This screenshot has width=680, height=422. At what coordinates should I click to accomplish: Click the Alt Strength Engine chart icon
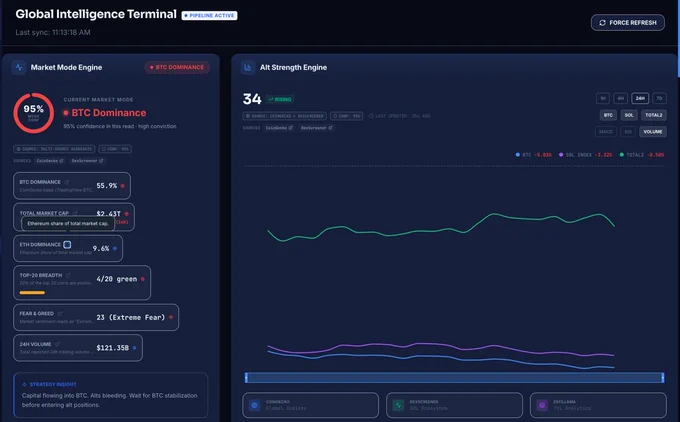point(248,67)
